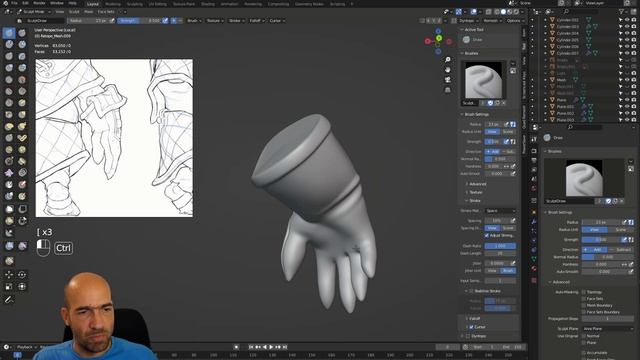The height and width of the screenshot is (360, 640).
Task: Play the timeline animation
Action: pos(271,347)
